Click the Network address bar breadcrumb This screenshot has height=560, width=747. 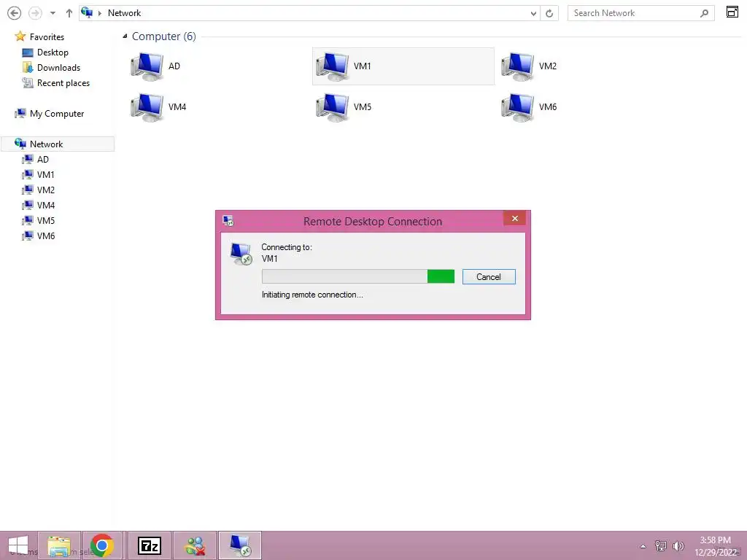click(124, 13)
